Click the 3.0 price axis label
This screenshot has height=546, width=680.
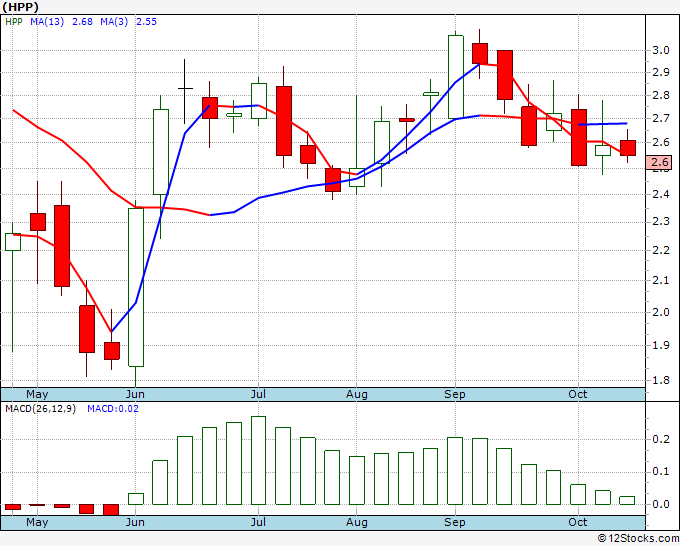tap(660, 50)
